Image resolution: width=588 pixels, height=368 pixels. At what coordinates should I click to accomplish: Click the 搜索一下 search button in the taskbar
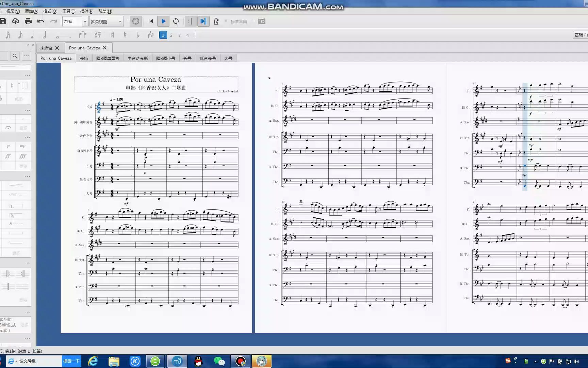(71, 361)
